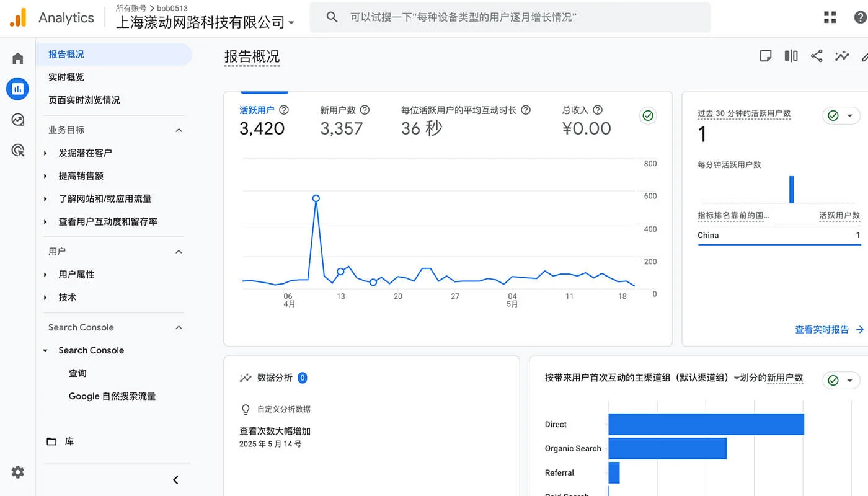Share this report using the share icon
The width and height of the screenshot is (868, 496).
(816, 55)
